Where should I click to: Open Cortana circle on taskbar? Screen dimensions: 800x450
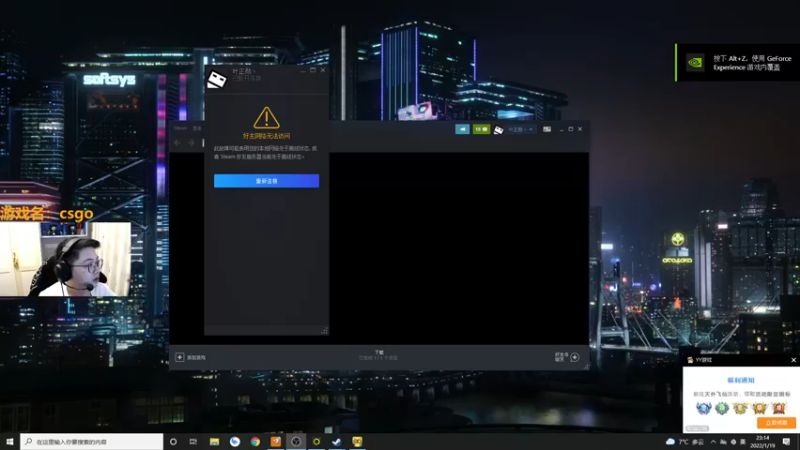coord(173,441)
